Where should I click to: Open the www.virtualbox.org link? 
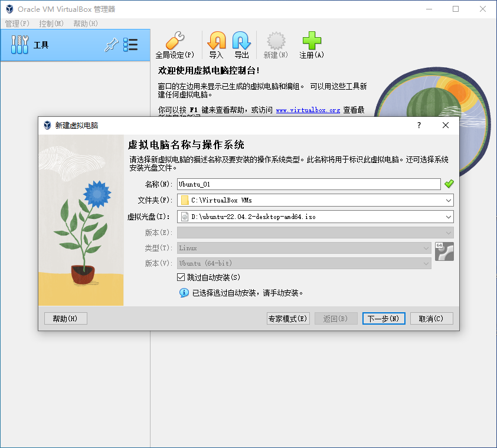click(x=308, y=110)
